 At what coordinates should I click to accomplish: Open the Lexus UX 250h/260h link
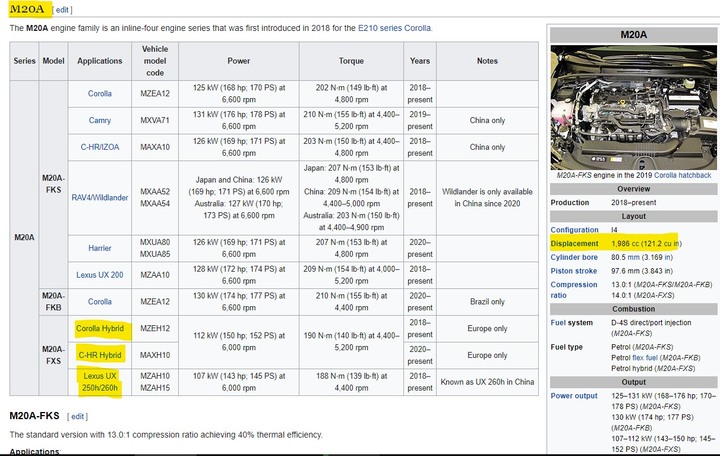100,382
